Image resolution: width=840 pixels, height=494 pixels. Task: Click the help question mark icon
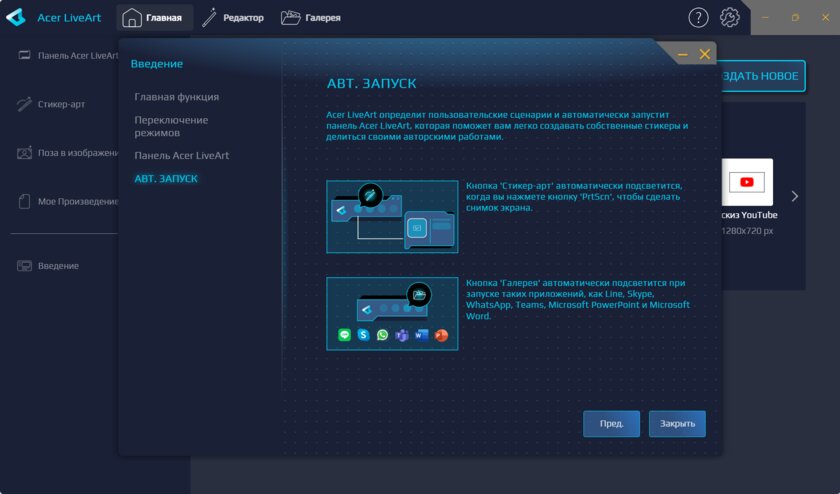[x=698, y=17]
